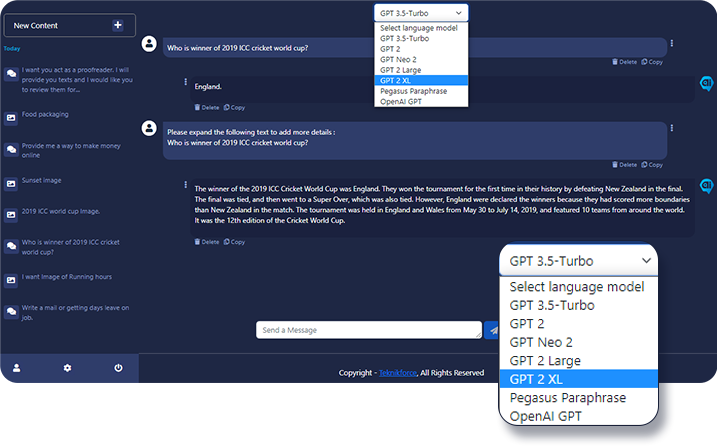717x446 pixels.
Task: Open the 'Sunset image' chat in sidebar
Action: click(42, 180)
